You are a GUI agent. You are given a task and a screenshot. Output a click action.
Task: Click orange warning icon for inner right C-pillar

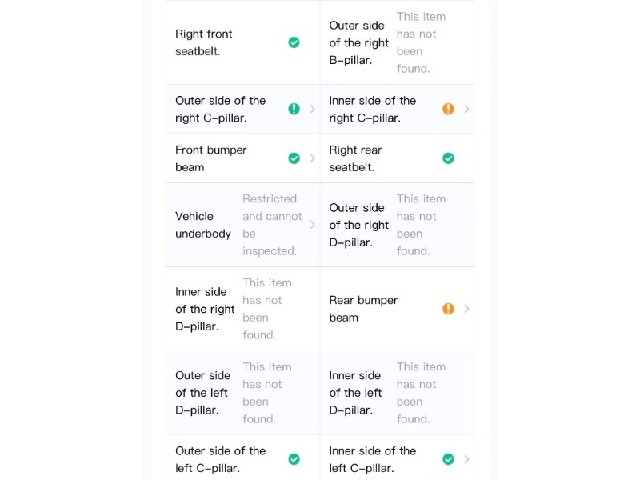[x=448, y=109]
